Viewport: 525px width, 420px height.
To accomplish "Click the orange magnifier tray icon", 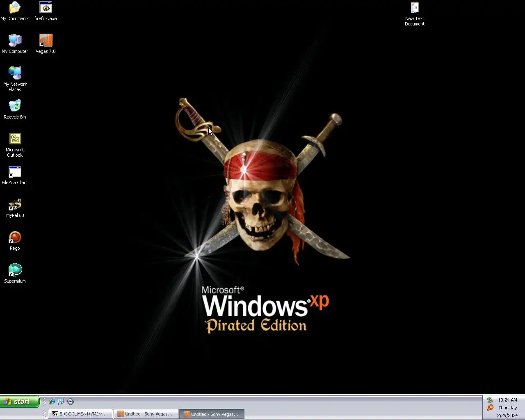I will (490, 408).
